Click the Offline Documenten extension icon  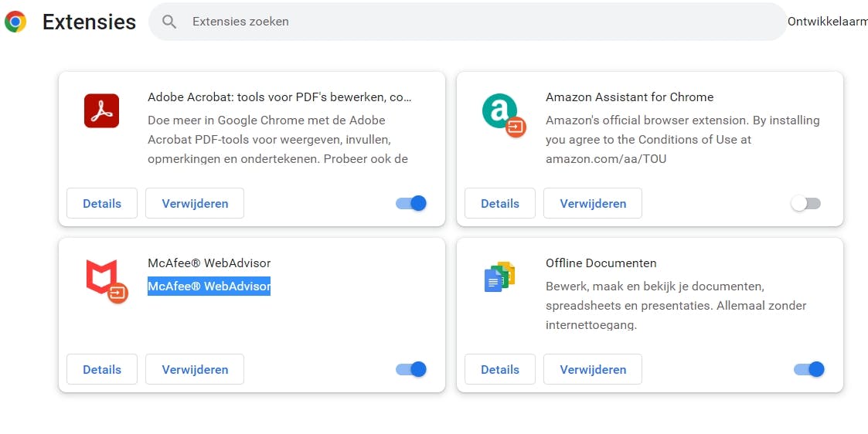click(499, 277)
